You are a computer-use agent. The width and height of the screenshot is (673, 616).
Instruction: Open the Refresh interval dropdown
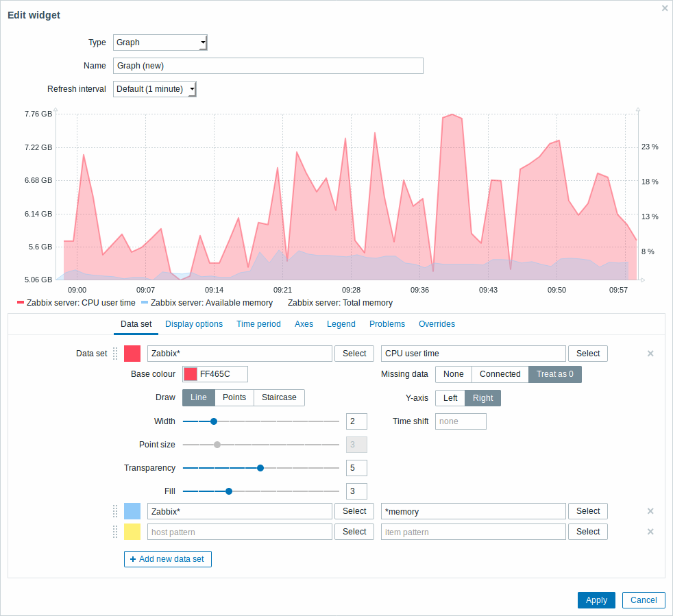tap(154, 89)
